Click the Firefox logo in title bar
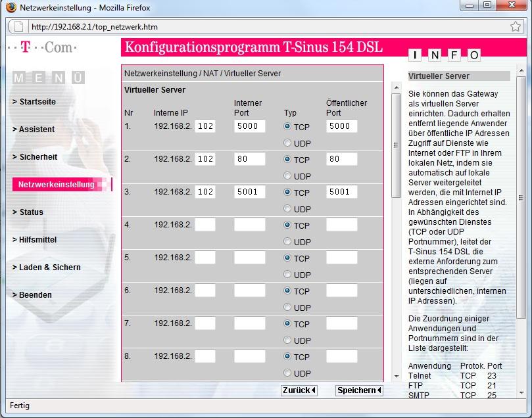This screenshot has width=532, height=418. point(11,8)
